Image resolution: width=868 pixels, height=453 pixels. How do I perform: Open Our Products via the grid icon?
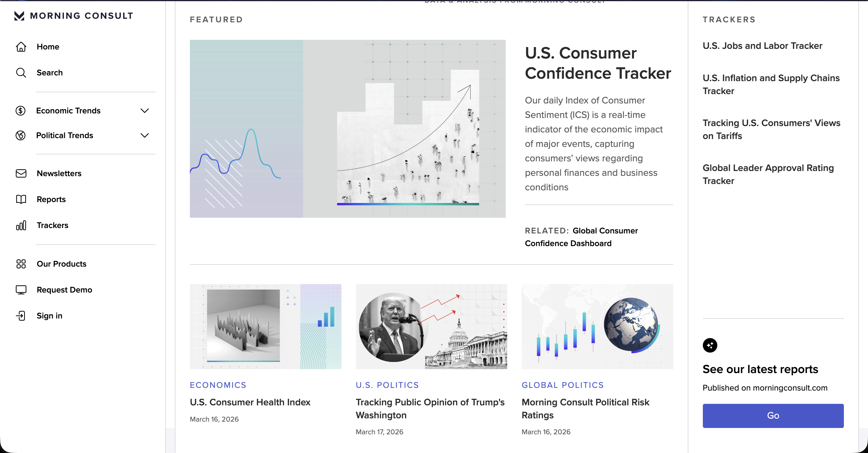21,264
